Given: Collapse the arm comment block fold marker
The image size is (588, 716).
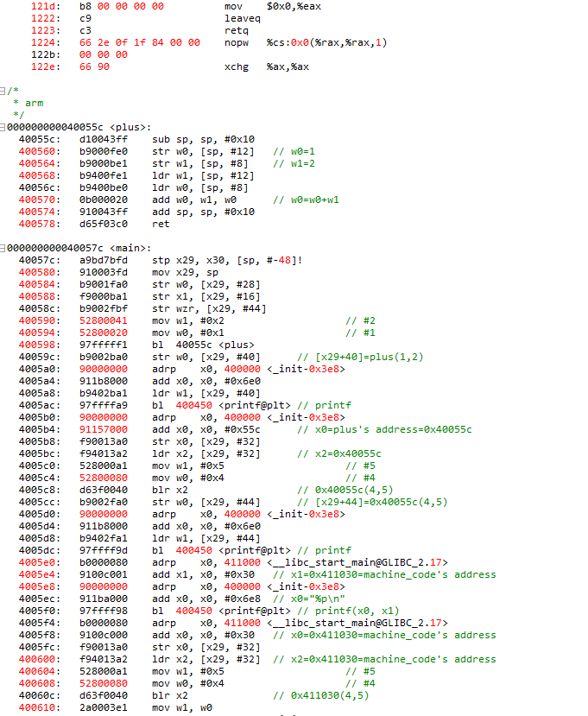Looking at the screenshot, I should tap(3, 91).
